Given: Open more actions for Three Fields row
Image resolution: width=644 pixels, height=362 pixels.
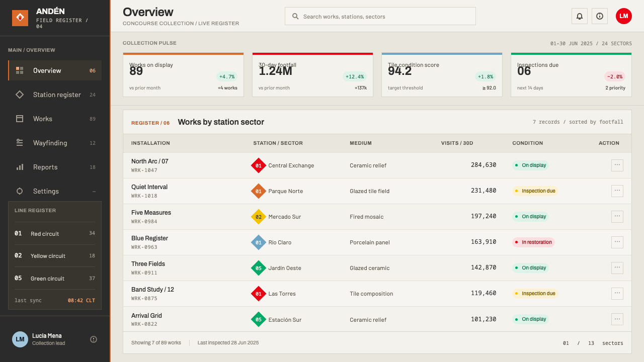Looking at the screenshot, I should (x=617, y=268).
